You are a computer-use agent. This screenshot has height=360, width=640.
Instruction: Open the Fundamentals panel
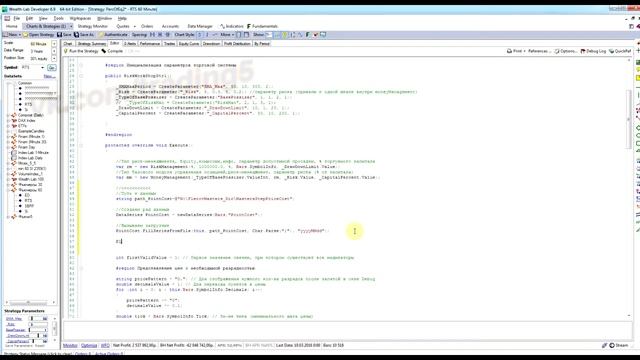[x=262, y=26]
